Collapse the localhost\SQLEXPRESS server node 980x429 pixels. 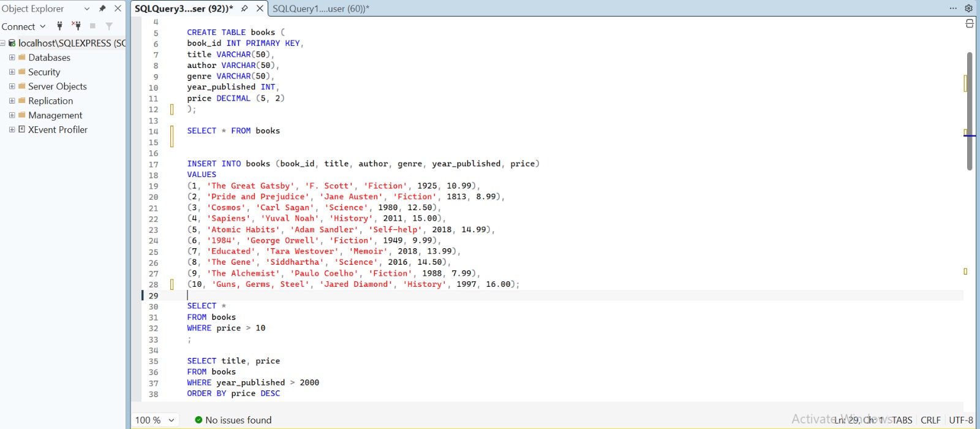pyautogui.click(x=3, y=43)
